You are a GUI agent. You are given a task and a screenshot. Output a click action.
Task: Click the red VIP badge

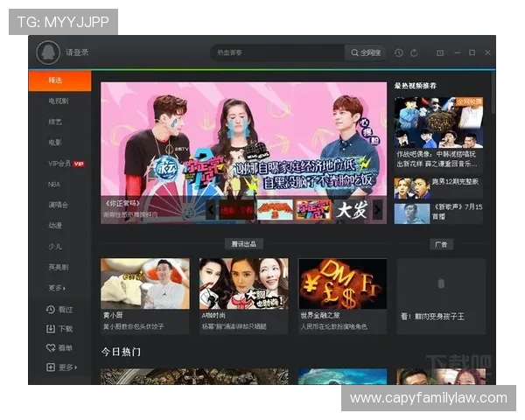pos(79,164)
